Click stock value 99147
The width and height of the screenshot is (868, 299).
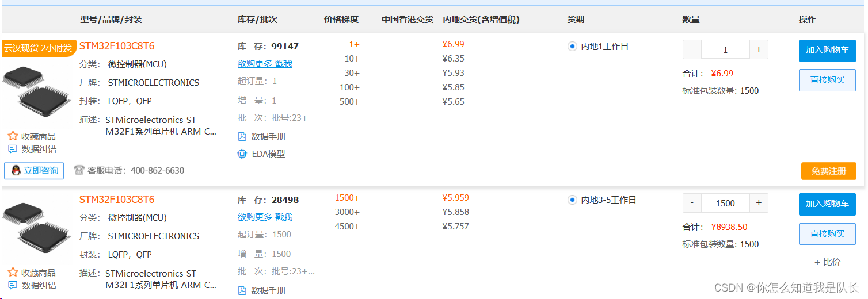pyautogui.click(x=285, y=46)
